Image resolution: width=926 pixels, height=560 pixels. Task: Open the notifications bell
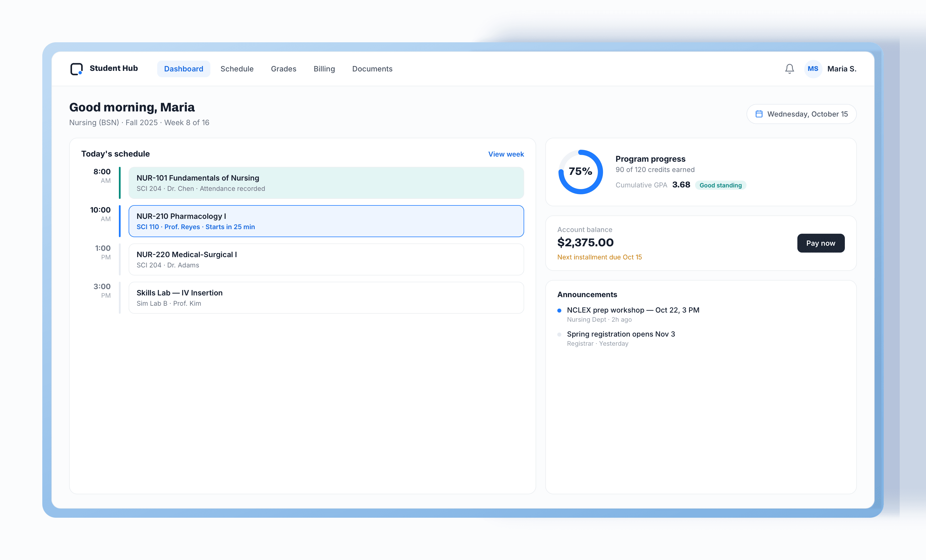click(790, 69)
